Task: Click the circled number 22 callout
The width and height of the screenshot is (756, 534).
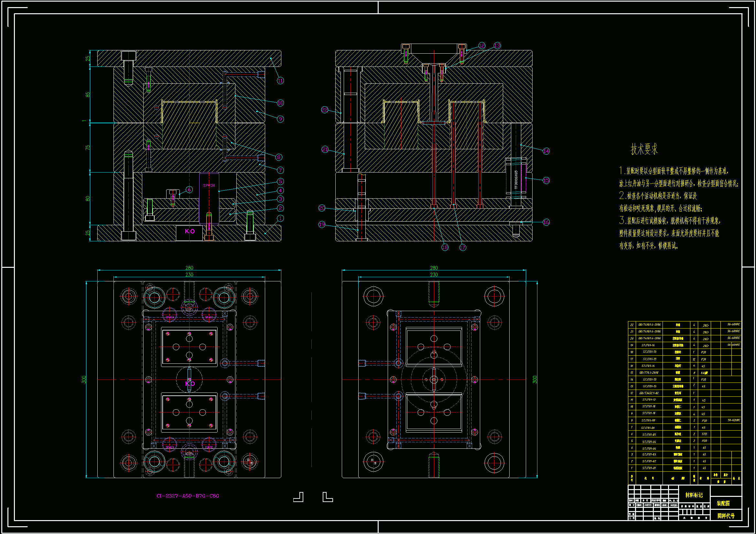Action: coord(325,110)
